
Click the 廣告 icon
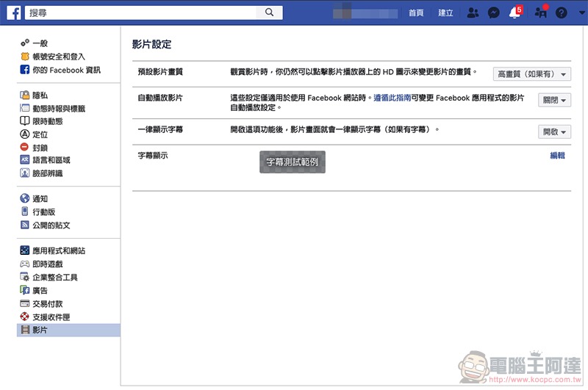25,290
